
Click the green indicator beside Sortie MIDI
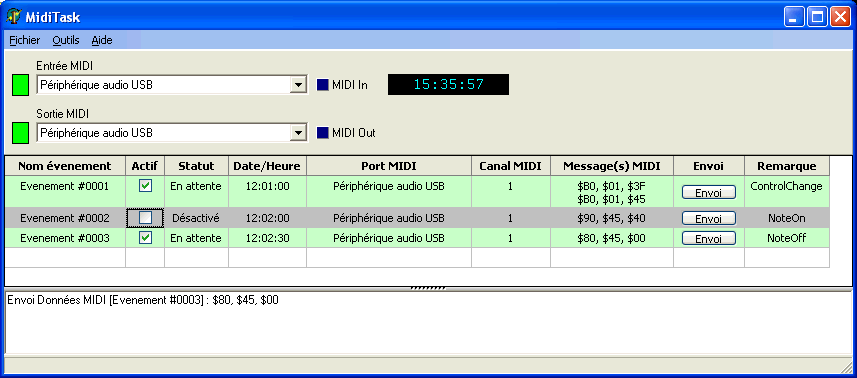pos(20,133)
